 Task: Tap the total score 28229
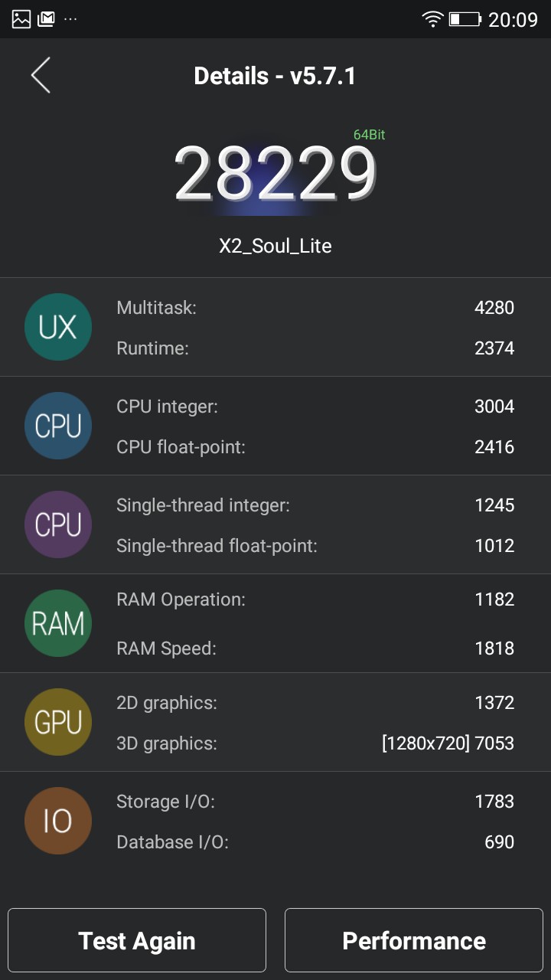click(275, 175)
